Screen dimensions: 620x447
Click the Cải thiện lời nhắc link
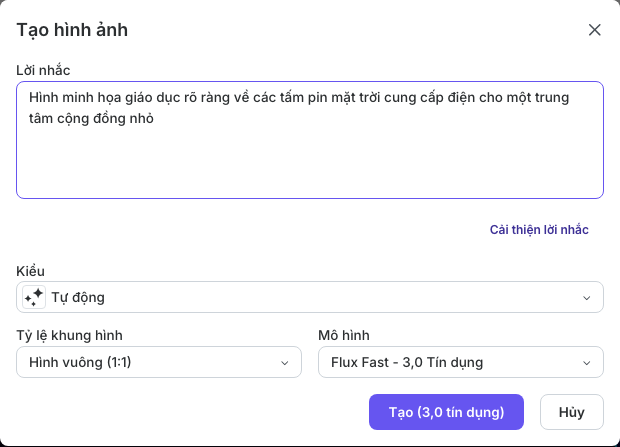(x=539, y=230)
